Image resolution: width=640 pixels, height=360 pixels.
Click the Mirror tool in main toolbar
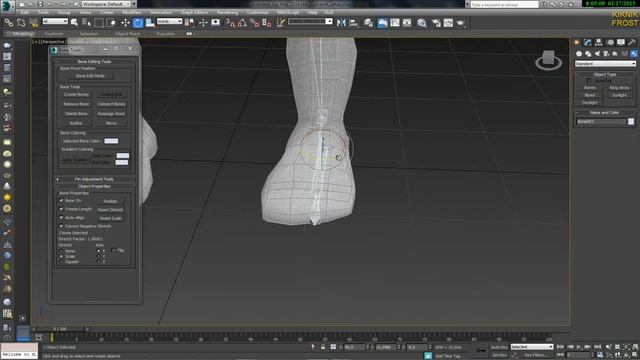click(341, 23)
